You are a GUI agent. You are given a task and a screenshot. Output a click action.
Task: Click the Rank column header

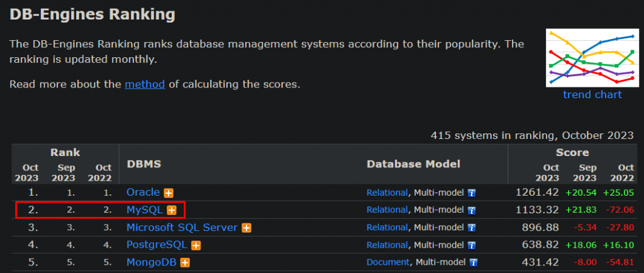(65, 153)
